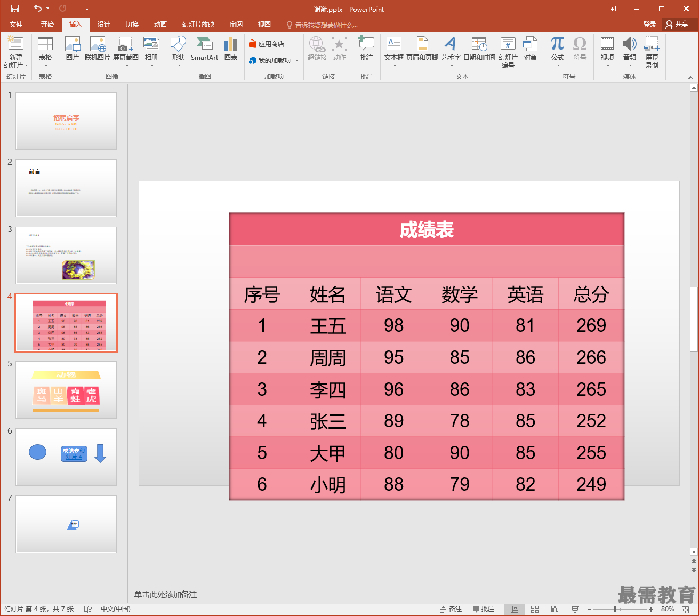Click the language indicator 中文(中国)
Image resolution: width=699 pixels, height=616 pixels.
tap(116, 609)
